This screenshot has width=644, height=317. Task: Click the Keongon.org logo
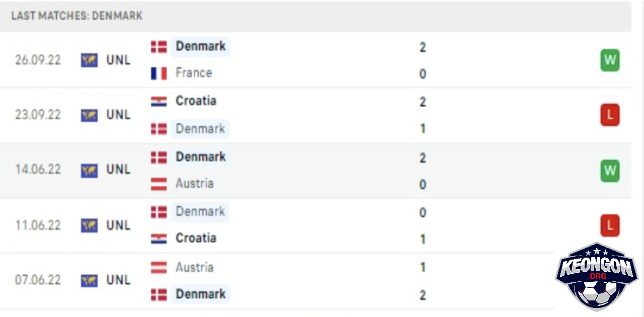pyautogui.click(x=597, y=277)
